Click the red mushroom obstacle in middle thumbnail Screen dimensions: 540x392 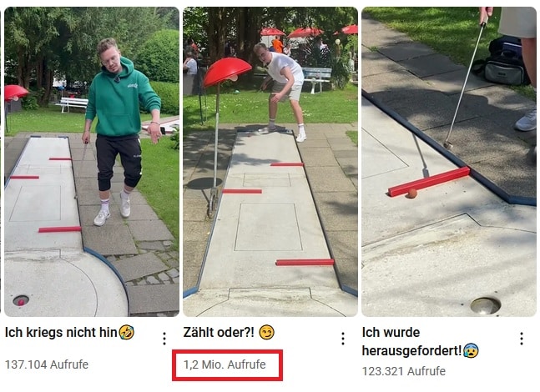[227, 72]
